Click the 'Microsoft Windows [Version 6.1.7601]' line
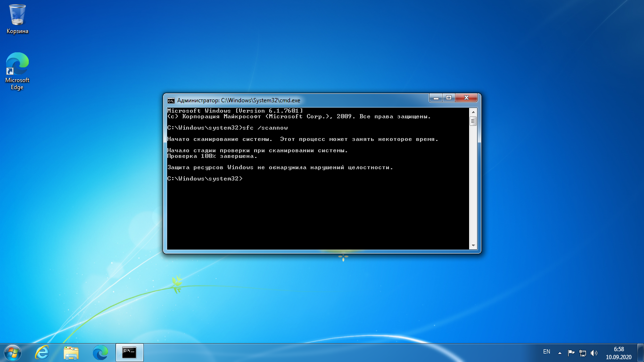Screen dimensions: 644x362 235,111
